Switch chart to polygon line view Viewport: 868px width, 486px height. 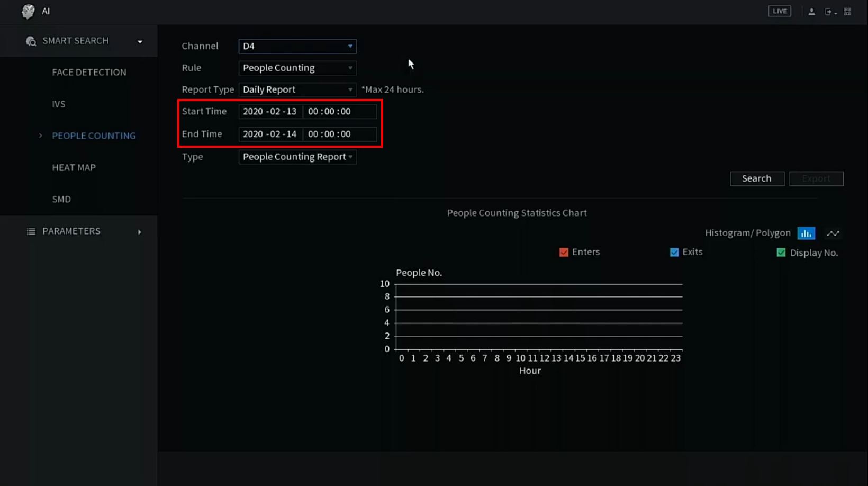tap(833, 233)
